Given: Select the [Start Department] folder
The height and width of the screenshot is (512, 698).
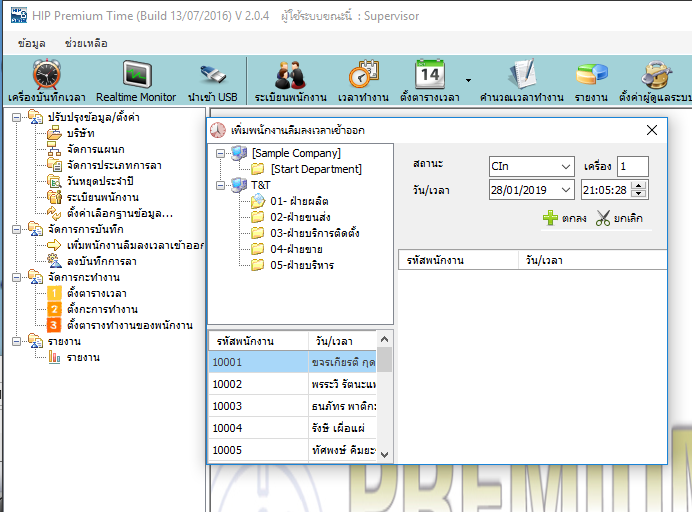Looking at the screenshot, I should pyautogui.click(x=316, y=169).
